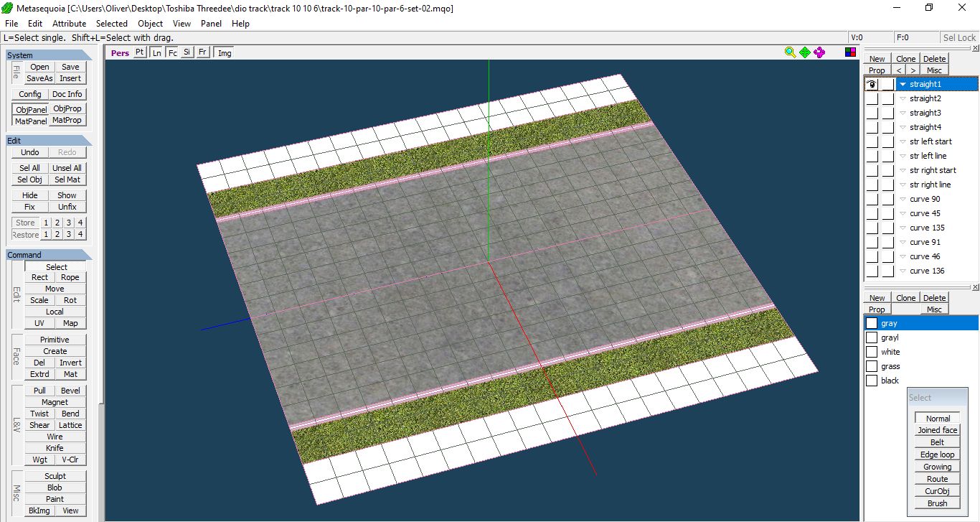Close the object panel with X
Image resolution: width=980 pixels, height=522 pixels.
click(x=975, y=48)
